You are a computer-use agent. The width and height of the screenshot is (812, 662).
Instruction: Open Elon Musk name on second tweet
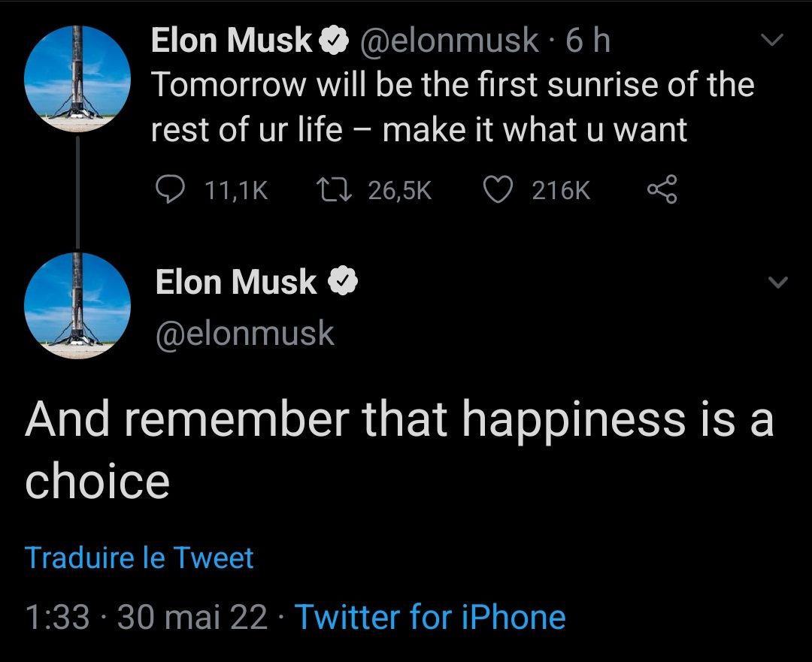pos(236,283)
